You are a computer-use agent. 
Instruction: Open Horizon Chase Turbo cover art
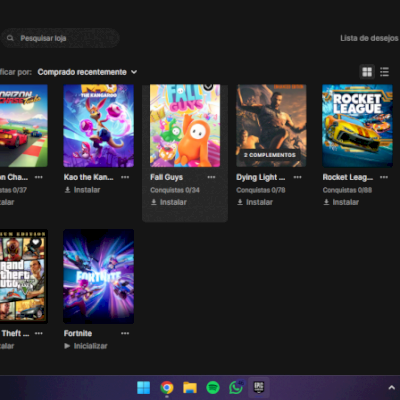click(24, 126)
